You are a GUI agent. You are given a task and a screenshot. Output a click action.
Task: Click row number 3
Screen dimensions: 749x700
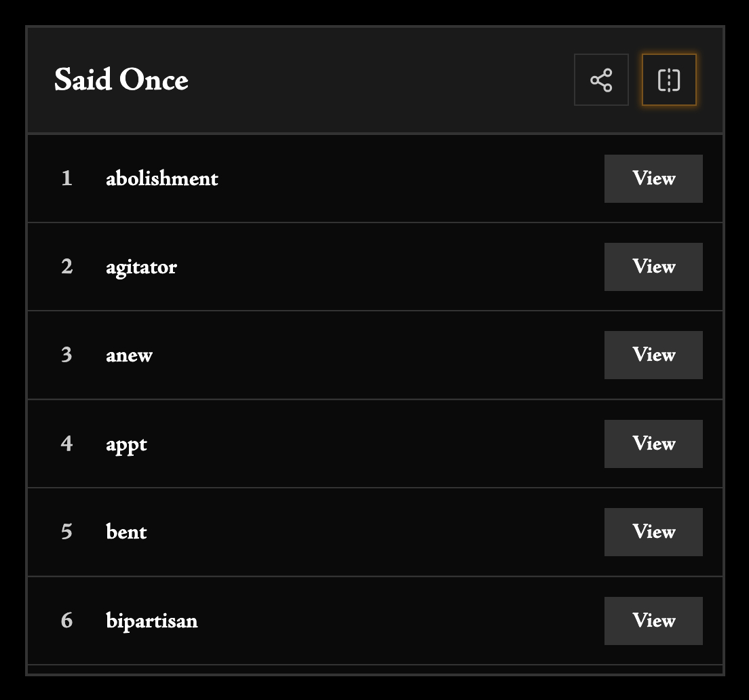pyautogui.click(x=66, y=355)
